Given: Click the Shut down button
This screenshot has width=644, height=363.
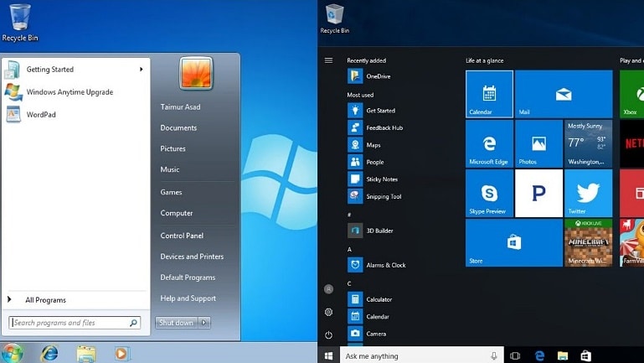Looking at the screenshot, I should pos(177,323).
